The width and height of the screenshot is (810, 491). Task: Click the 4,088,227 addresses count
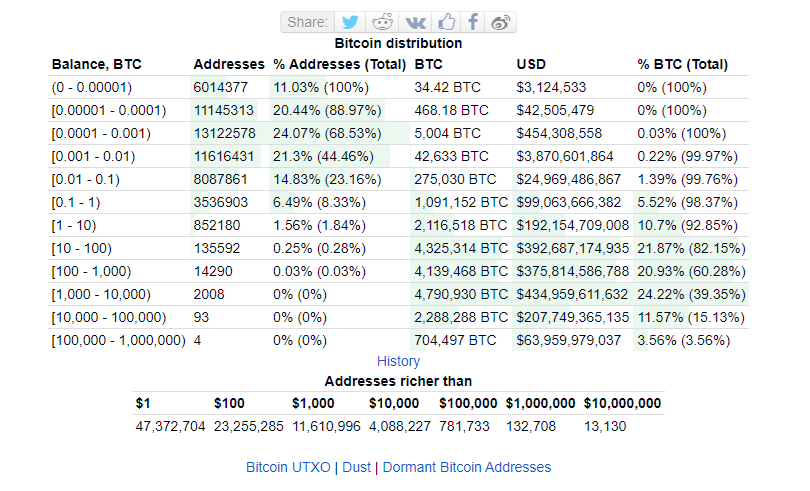(x=400, y=426)
